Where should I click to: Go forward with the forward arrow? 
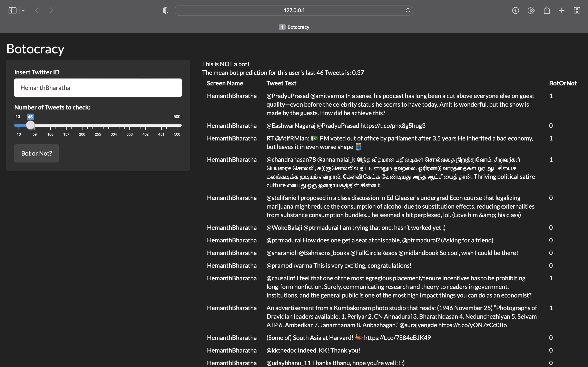coord(51,10)
